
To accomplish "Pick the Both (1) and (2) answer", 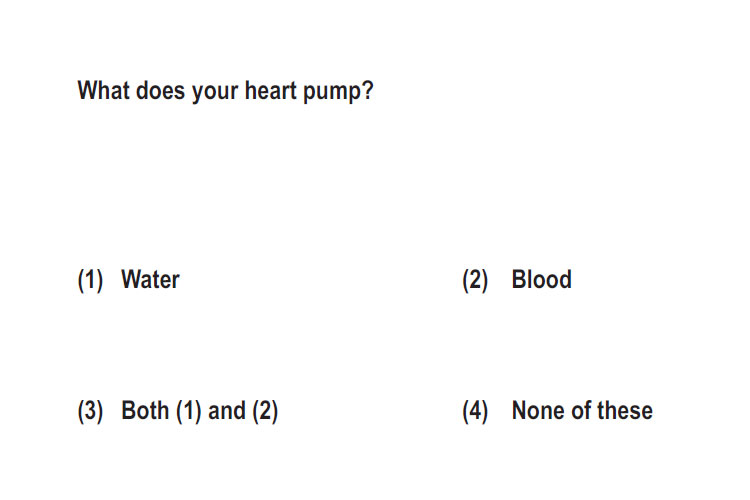I will pos(199,411).
